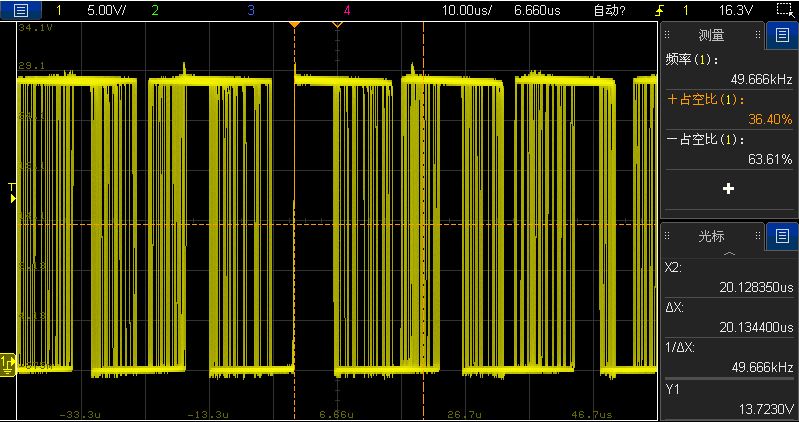
Task: Click the 34.1V vertical axis label
Action: click(x=35, y=28)
